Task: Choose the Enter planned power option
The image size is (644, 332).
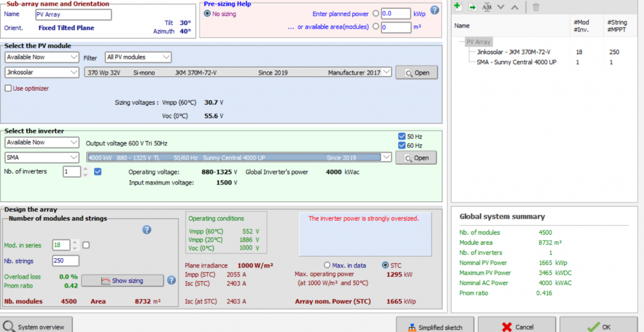Action: pyautogui.click(x=375, y=14)
